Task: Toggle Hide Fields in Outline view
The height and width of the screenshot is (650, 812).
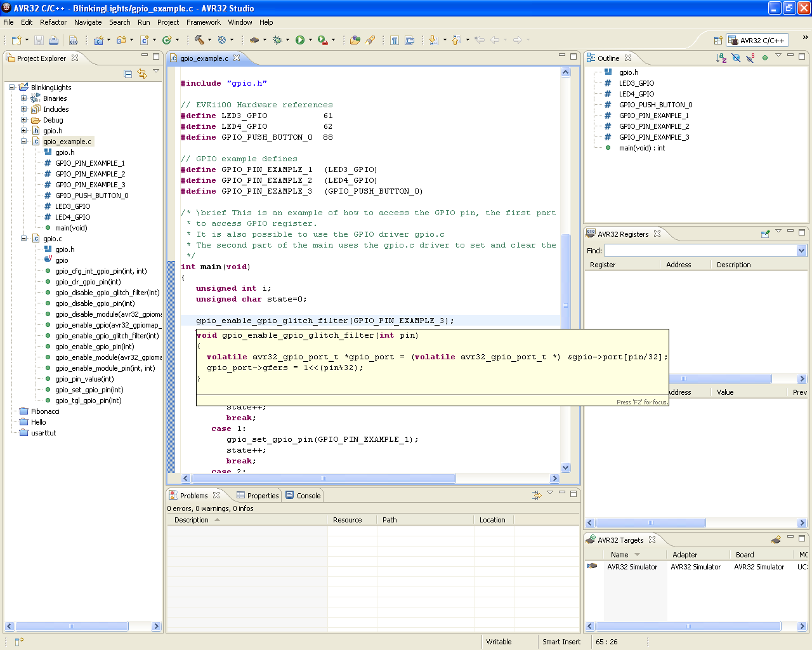Action: coord(736,58)
